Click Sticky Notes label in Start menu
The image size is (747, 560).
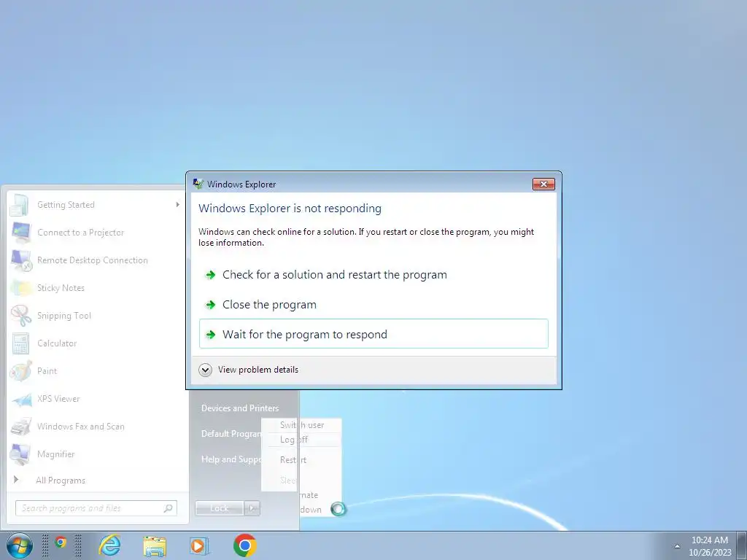click(x=61, y=288)
